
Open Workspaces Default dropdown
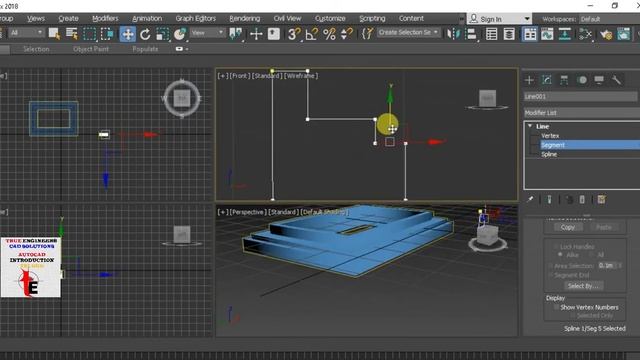(609, 19)
